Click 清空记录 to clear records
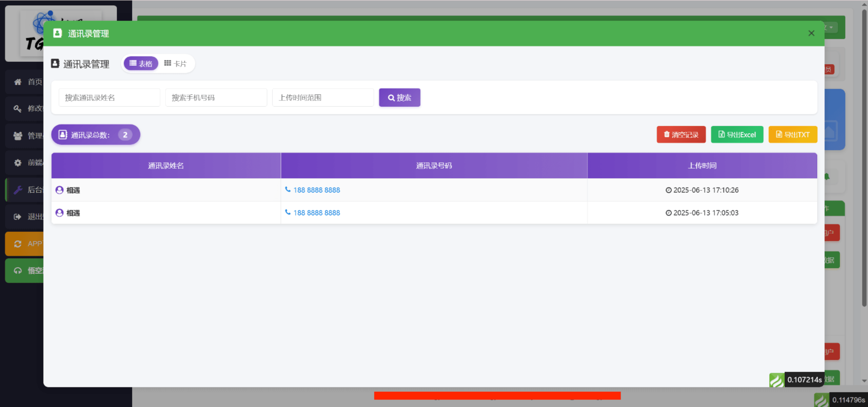This screenshot has height=407, width=868. 681,135
